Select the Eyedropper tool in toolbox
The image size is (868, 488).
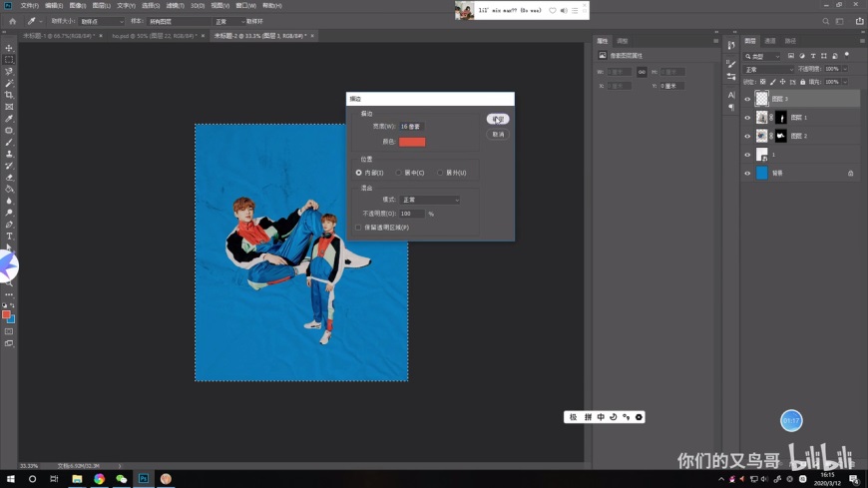9,119
